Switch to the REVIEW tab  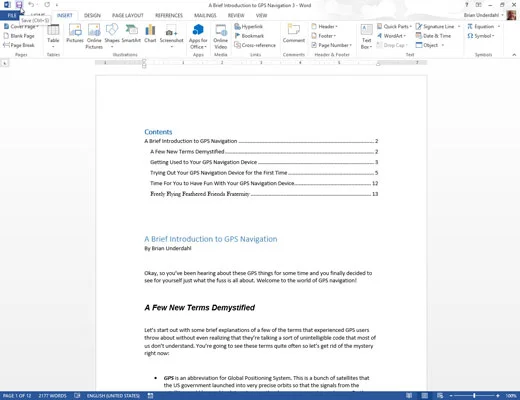236,15
